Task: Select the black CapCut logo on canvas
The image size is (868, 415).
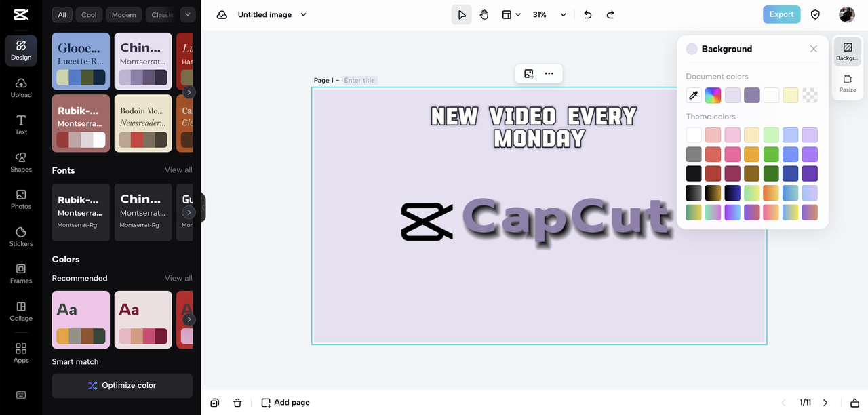Action: (x=427, y=222)
